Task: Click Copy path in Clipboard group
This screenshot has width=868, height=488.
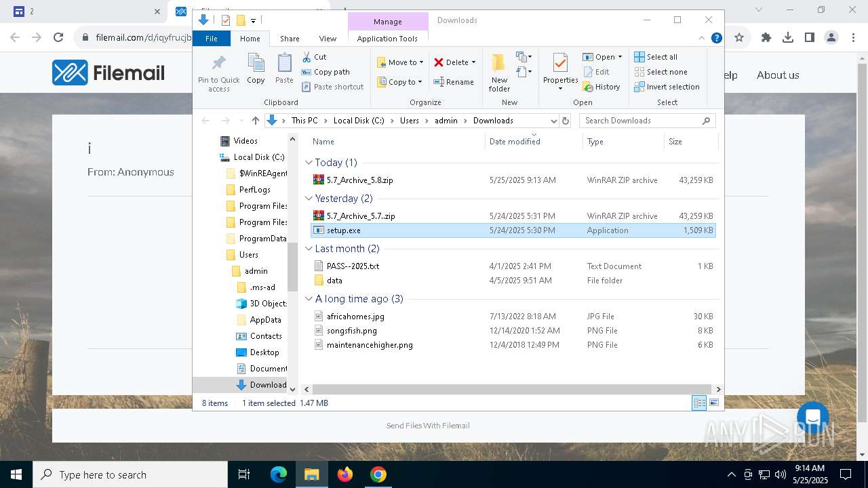Action: (325, 72)
